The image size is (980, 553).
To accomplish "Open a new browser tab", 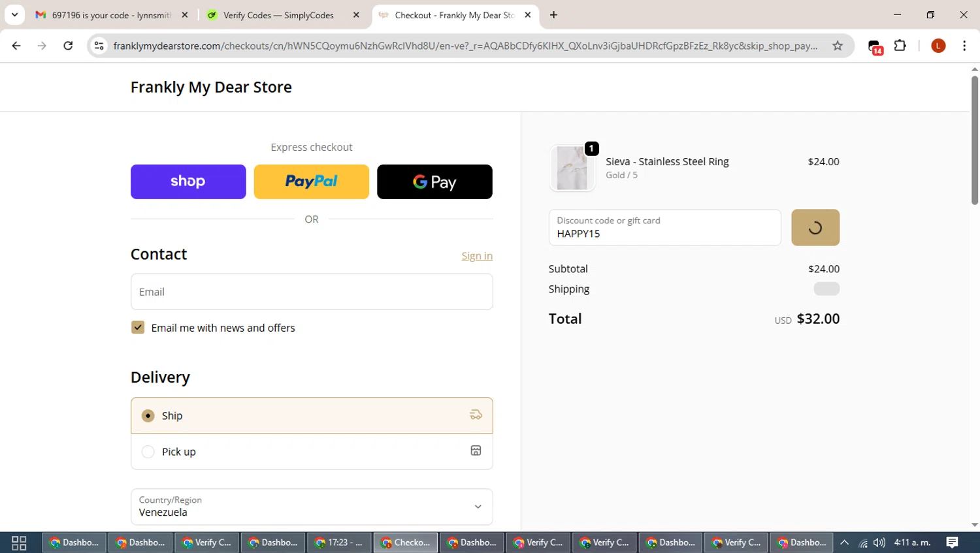I will [554, 15].
